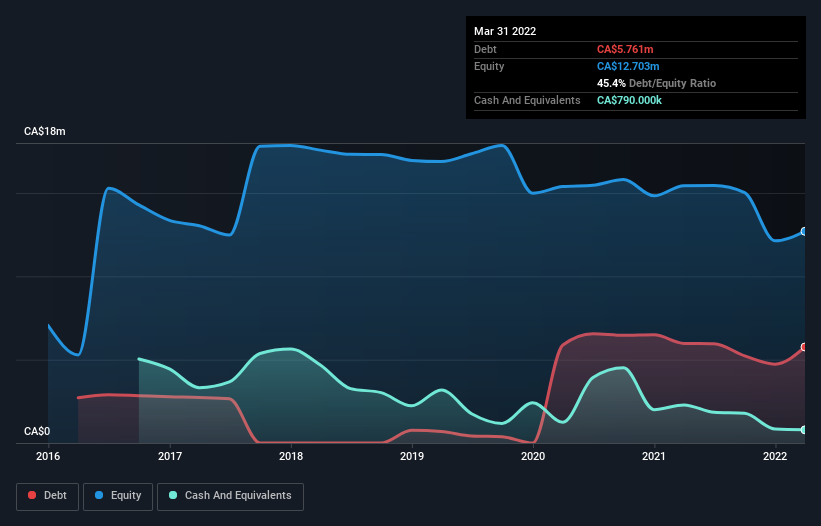The image size is (821, 526).
Task: Click the Equity end-point marker on chart
Action: tap(804, 231)
